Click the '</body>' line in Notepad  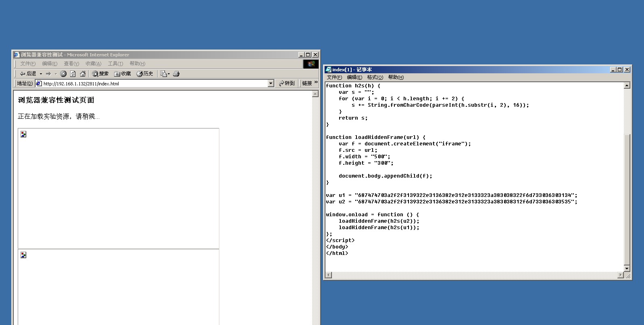(x=337, y=247)
